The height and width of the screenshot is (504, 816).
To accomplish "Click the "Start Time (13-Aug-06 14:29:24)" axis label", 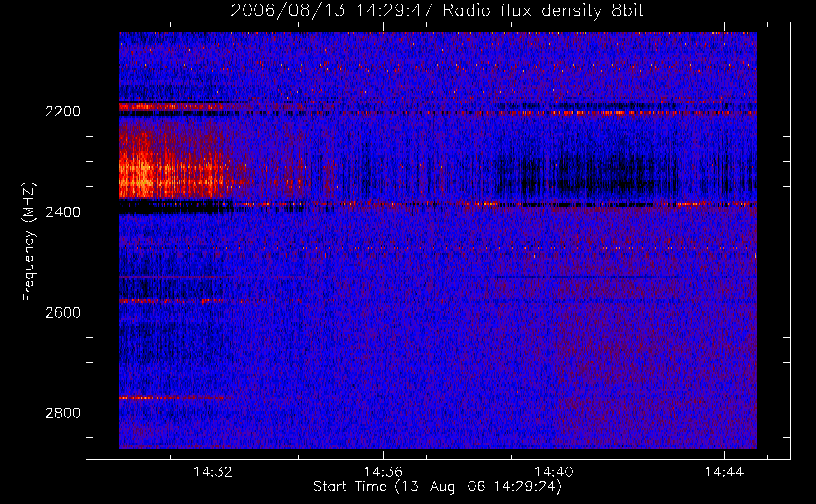I will point(437,487).
